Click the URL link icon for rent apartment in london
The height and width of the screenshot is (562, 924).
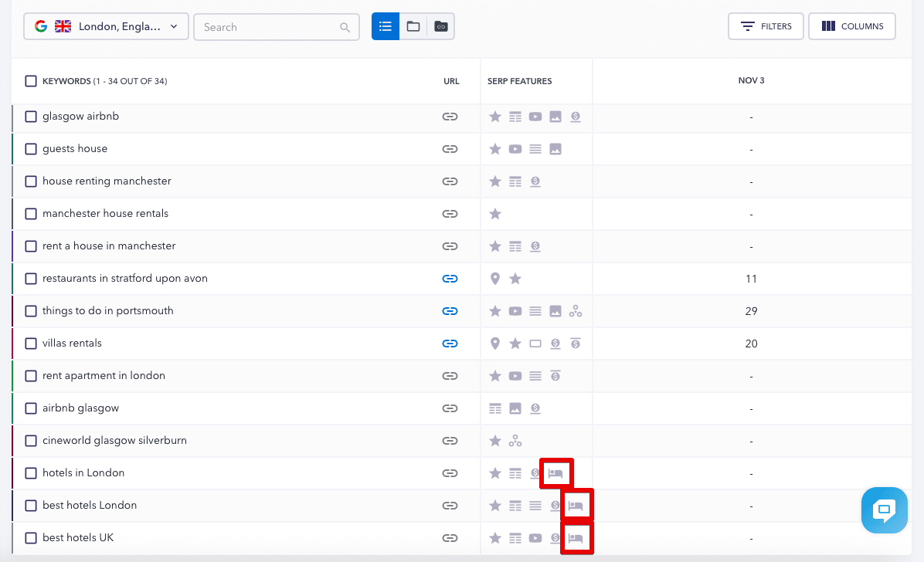point(450,376)
